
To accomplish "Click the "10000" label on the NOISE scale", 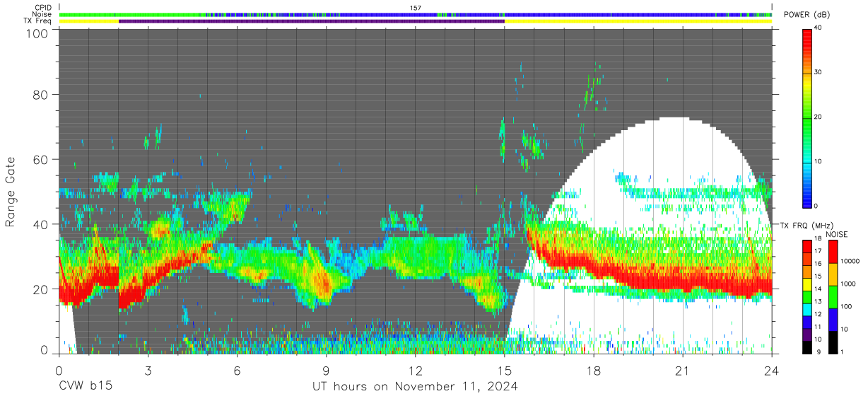I will (850, 262).
